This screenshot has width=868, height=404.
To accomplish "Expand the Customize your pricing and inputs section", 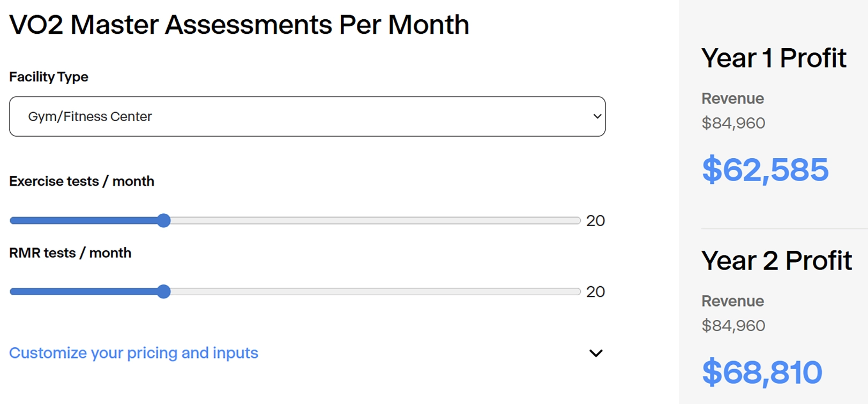I will click(x=134, y=353).
